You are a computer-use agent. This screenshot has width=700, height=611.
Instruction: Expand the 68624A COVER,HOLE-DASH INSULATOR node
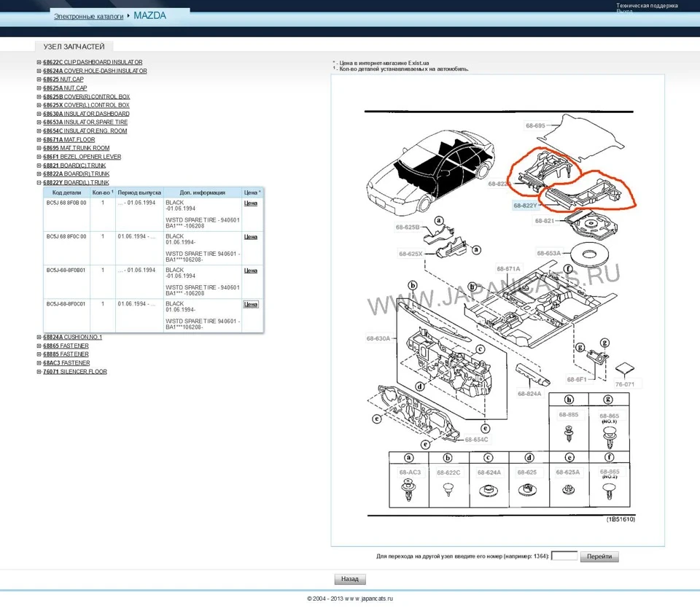pyautogui.click(x=39, y=71)
